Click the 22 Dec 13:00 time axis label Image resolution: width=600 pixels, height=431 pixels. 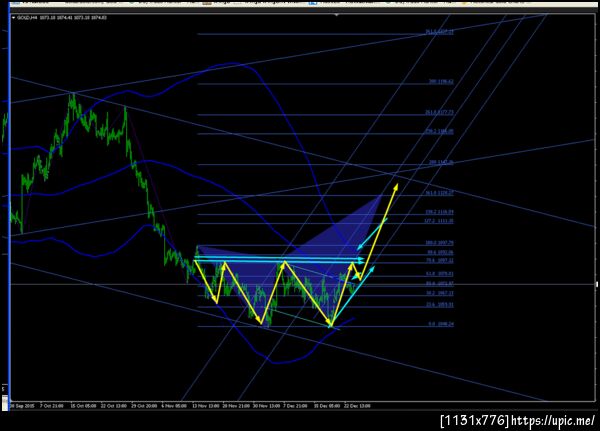pos(357,406)
